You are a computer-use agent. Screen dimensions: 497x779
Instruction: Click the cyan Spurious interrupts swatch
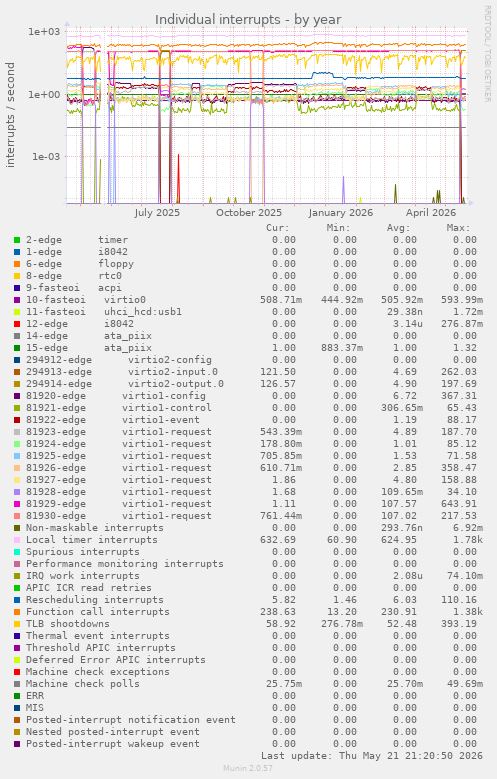click(17, 552)
